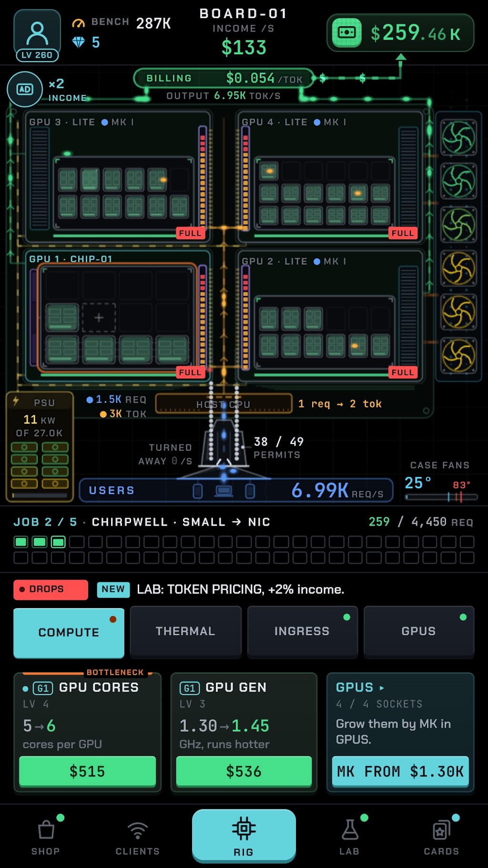Viewport: 488px width, 868px height.
Task: Tap the JOB 2 / 5 Chirpwell header
Action: click(x=142, y=522)
